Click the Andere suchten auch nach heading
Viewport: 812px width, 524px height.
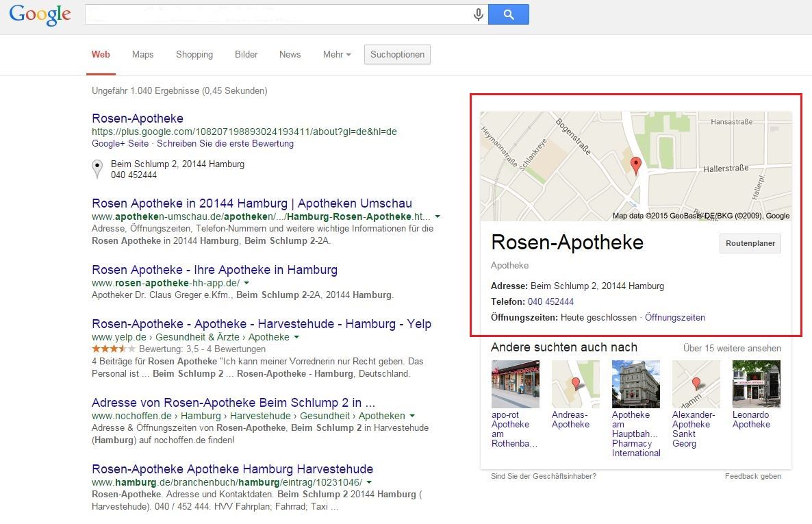(564, 347)
